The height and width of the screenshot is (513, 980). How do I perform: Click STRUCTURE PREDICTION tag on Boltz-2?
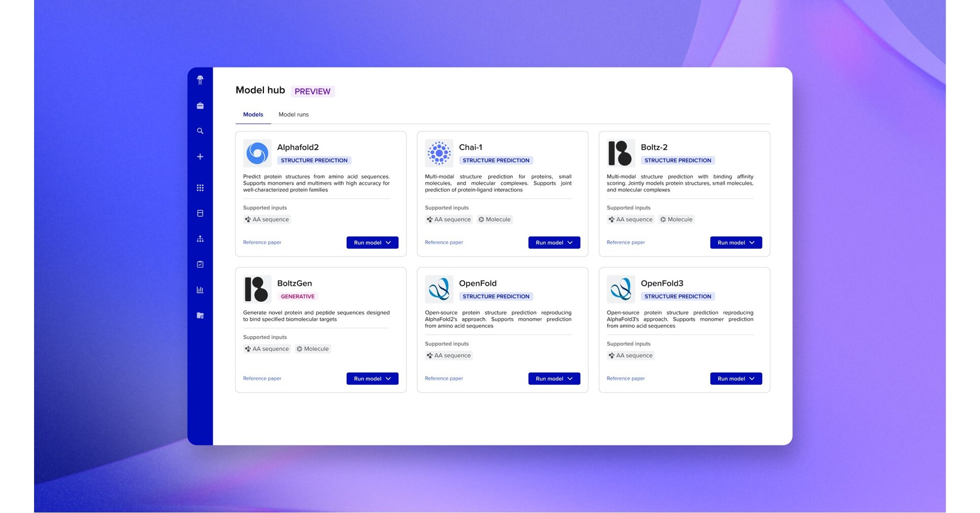678,161
